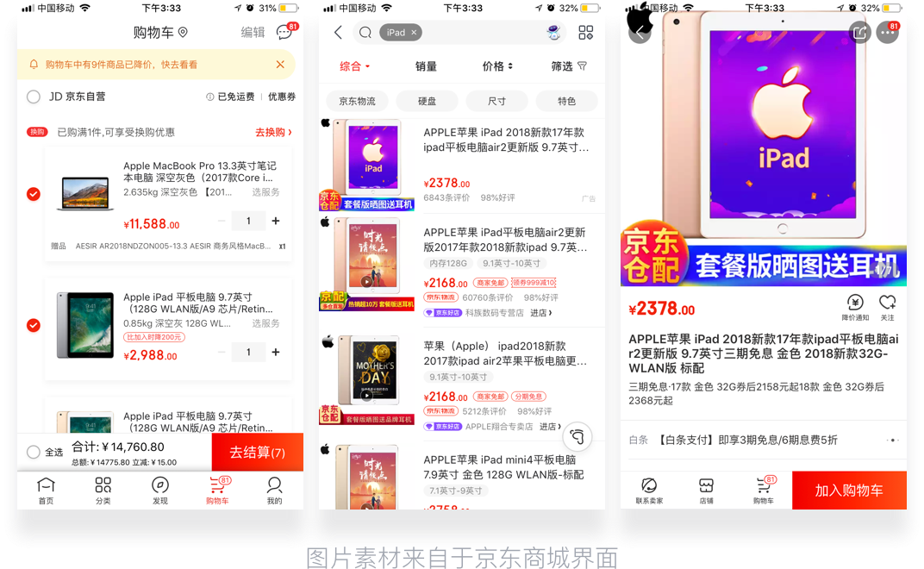Open 我的 profile tab

275,491
